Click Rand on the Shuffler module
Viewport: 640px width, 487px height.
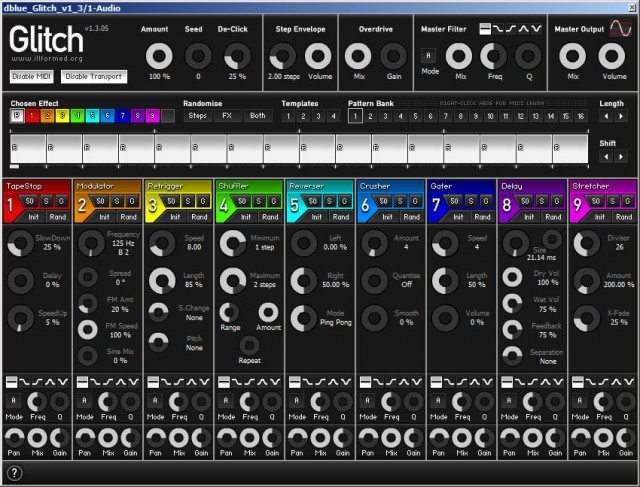pos(270,217)
